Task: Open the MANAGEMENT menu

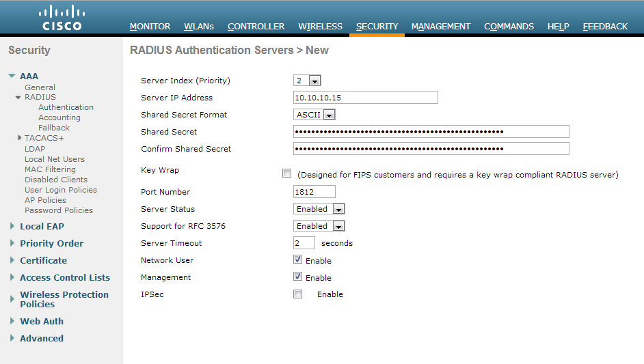Action: (441, 26)
